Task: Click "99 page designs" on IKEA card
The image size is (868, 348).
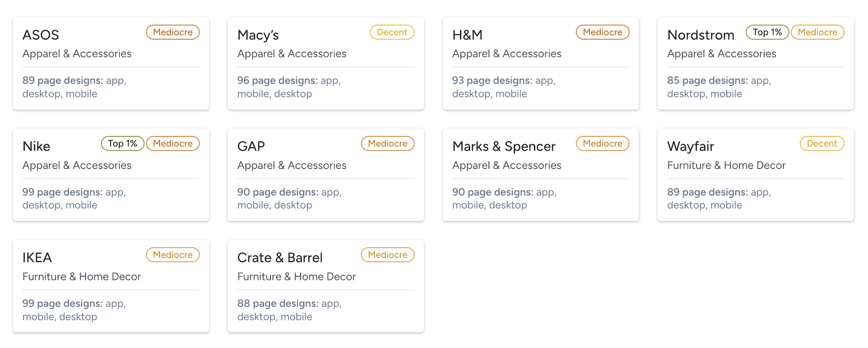Action: click(x=62, y=304)
